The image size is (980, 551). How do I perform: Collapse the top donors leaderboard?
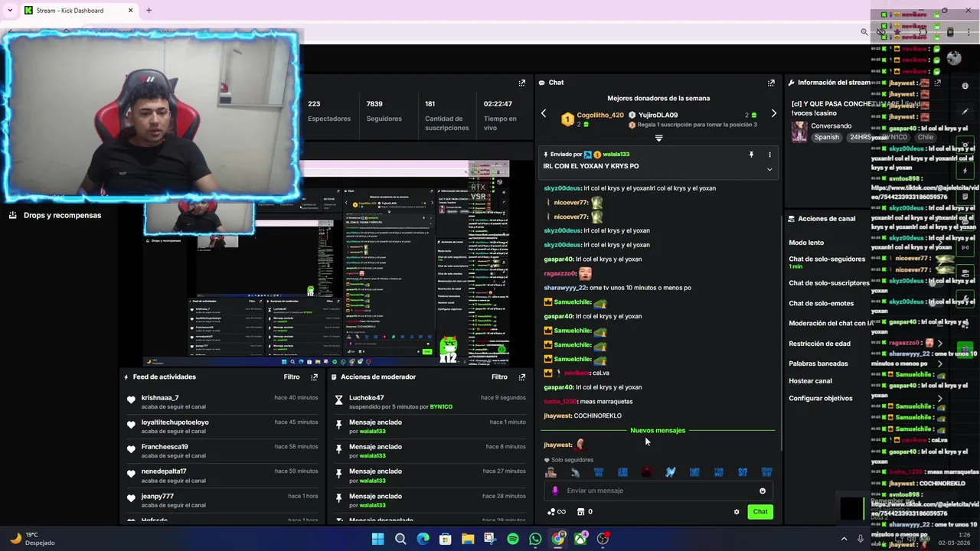pos(658,139)
